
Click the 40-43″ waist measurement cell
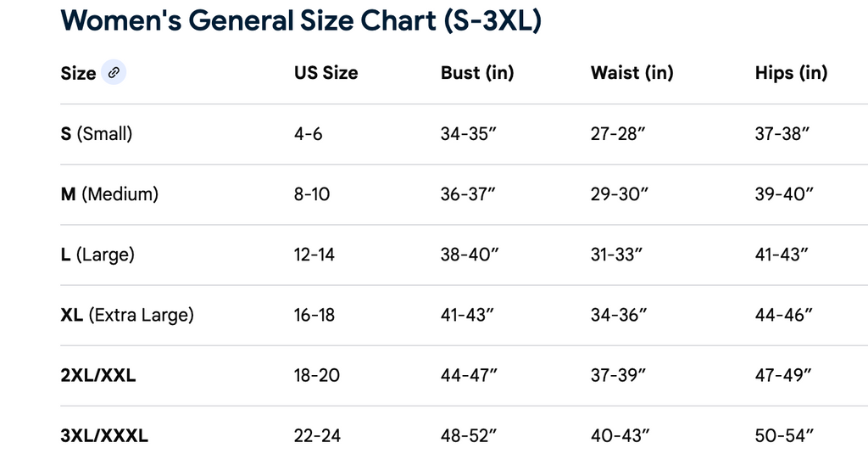[620, 436]
